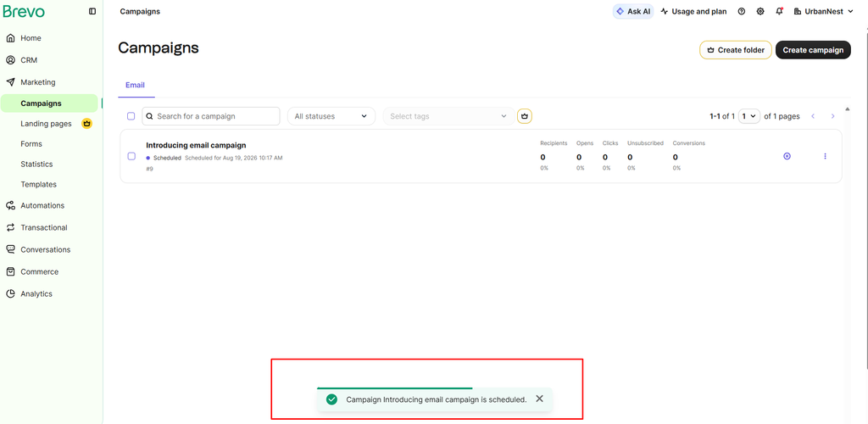Open the help question mark icon
Image resolution: width=868 pixels, height=424 pixels.
[x=741, y=11]
